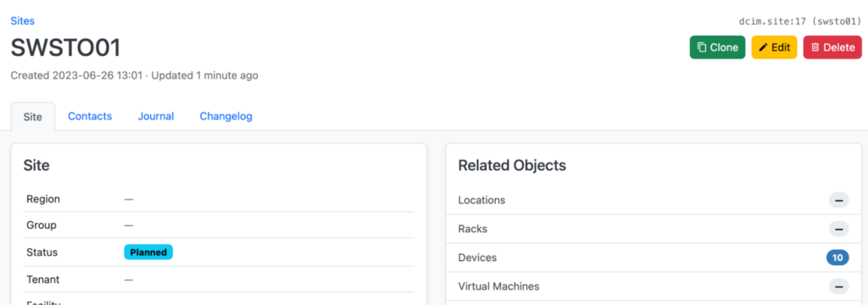This screenshot has height=305, width=868.
Task: Click the Created 2023-06-26 timestamp text
Action: click(76, 75)
